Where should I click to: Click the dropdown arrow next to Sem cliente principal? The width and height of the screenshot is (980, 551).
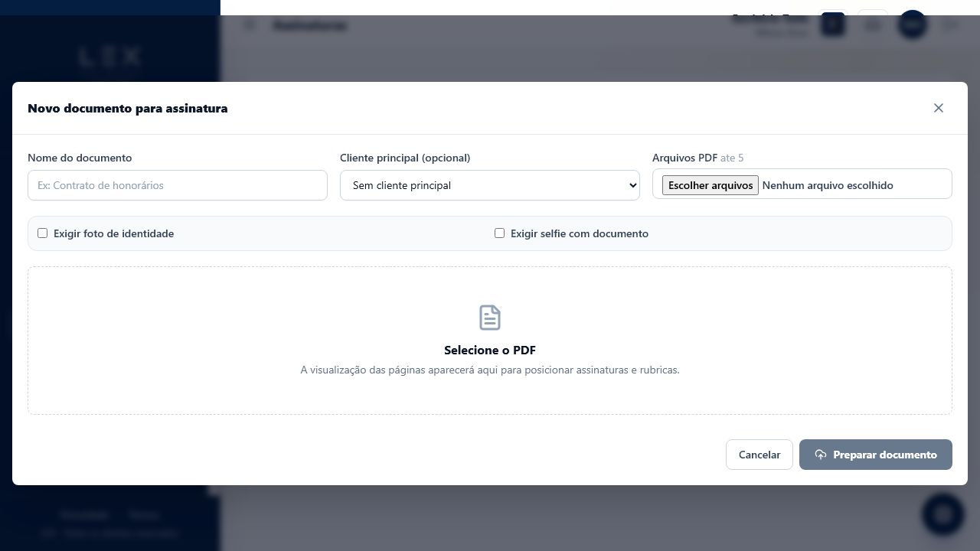tap(632, 185)
